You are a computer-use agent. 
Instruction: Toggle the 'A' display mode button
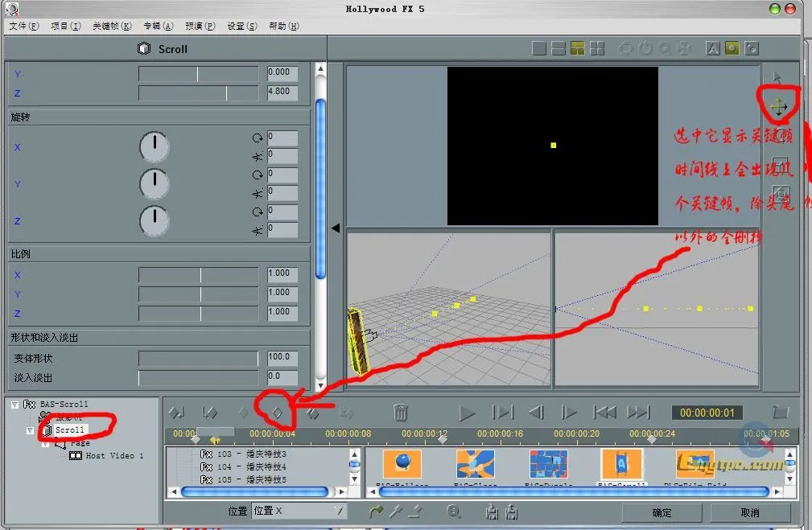pos(713,49)
